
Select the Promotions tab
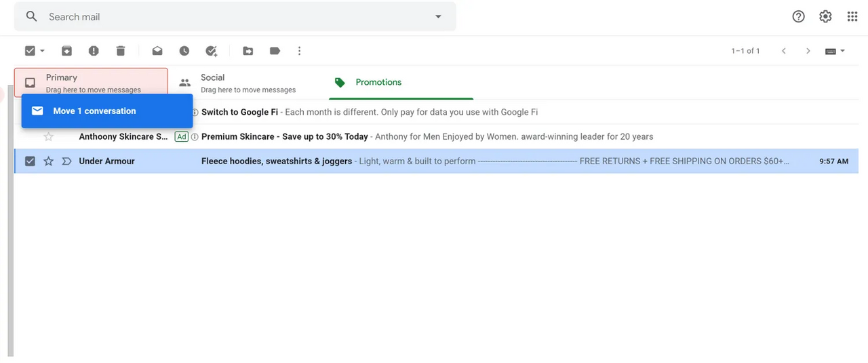(378, 83)
